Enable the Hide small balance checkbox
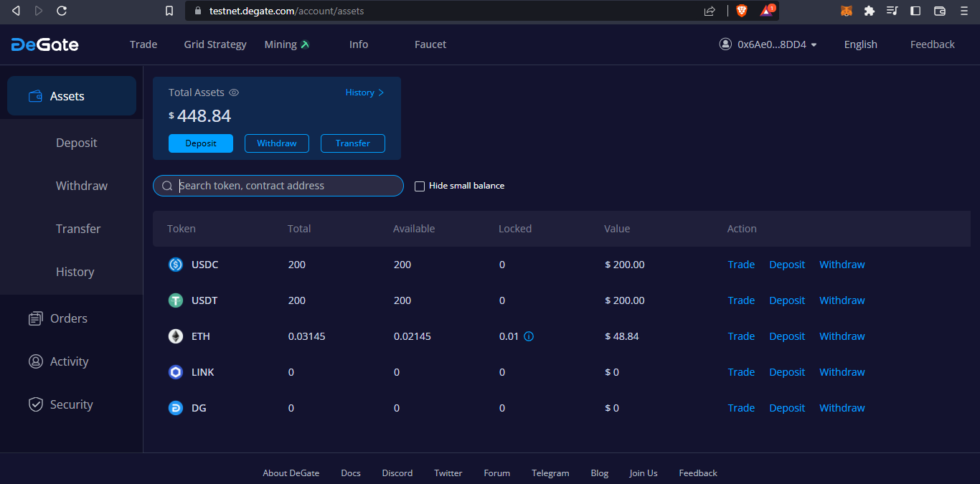 tap(420, 186)
